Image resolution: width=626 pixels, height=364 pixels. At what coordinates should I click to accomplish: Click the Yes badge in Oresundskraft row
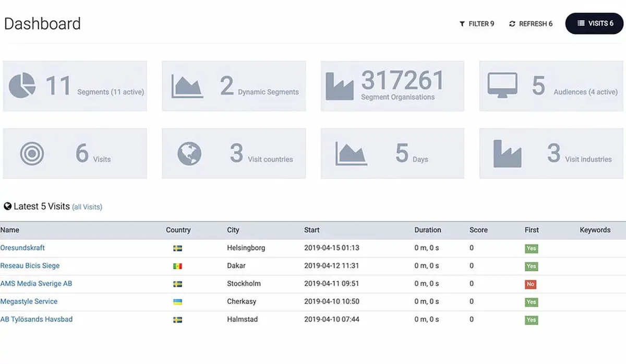pyautogui.click(x=531, y=249)
